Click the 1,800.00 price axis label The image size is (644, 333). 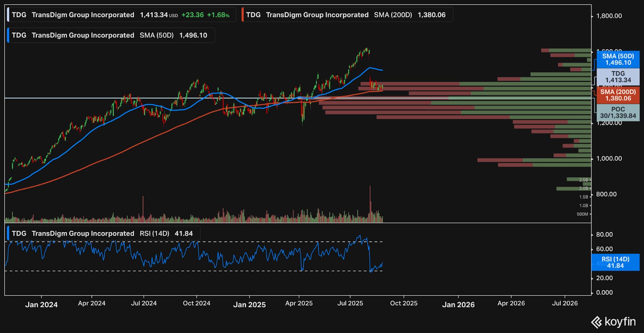(x=609, y=16)
